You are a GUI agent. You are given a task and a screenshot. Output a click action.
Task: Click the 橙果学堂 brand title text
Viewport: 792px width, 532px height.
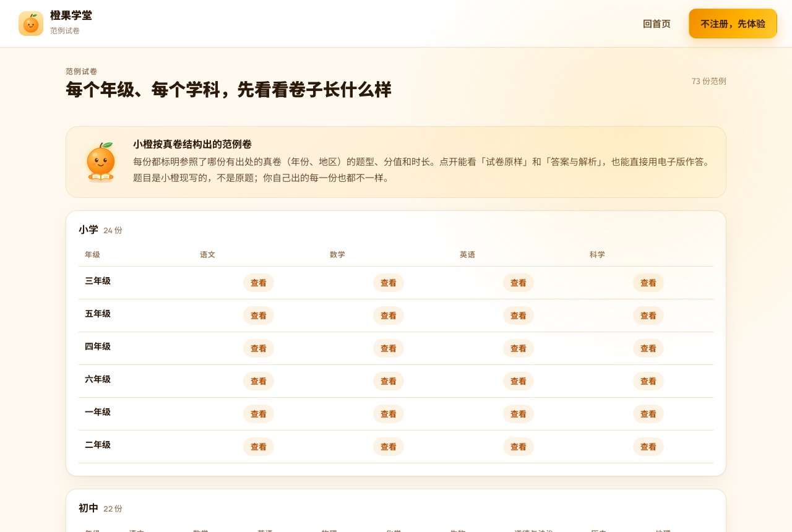(71, 16)
